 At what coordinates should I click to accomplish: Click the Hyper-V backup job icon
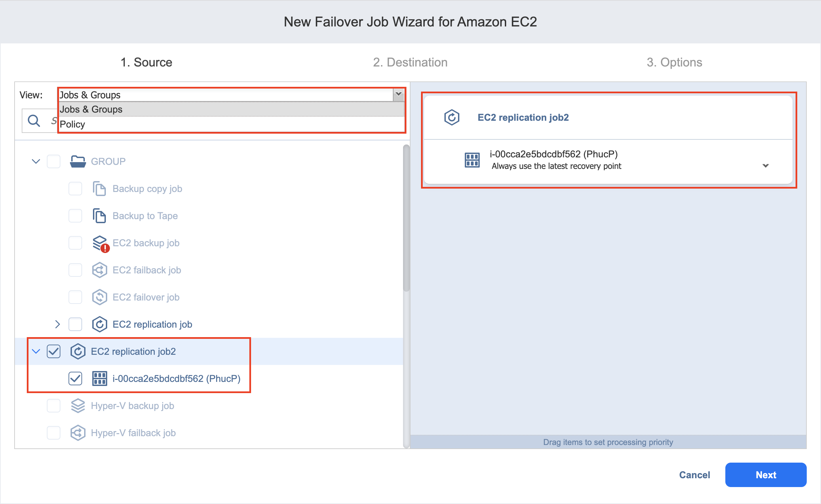78,406
